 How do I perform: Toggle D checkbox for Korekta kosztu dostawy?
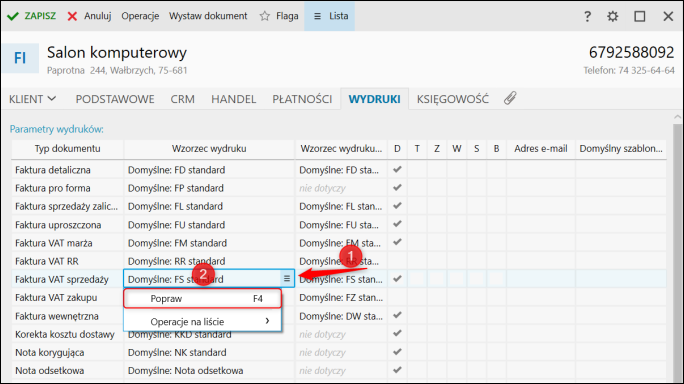[x=397, y=333]
